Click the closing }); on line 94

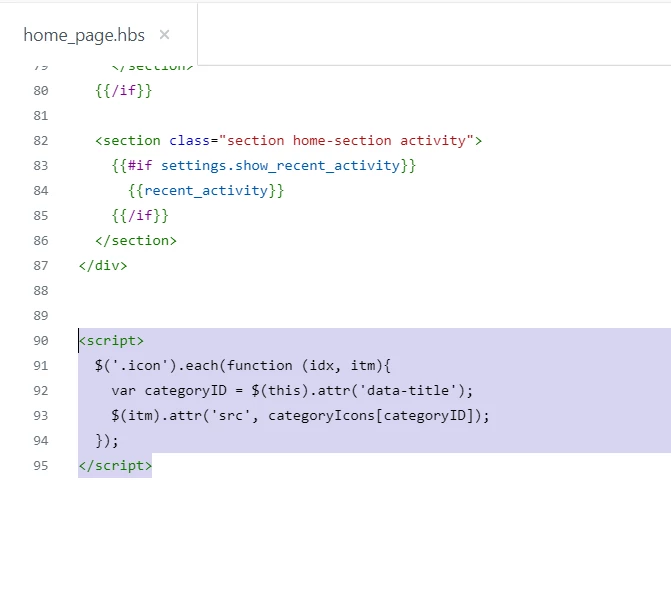click(107, 440)
